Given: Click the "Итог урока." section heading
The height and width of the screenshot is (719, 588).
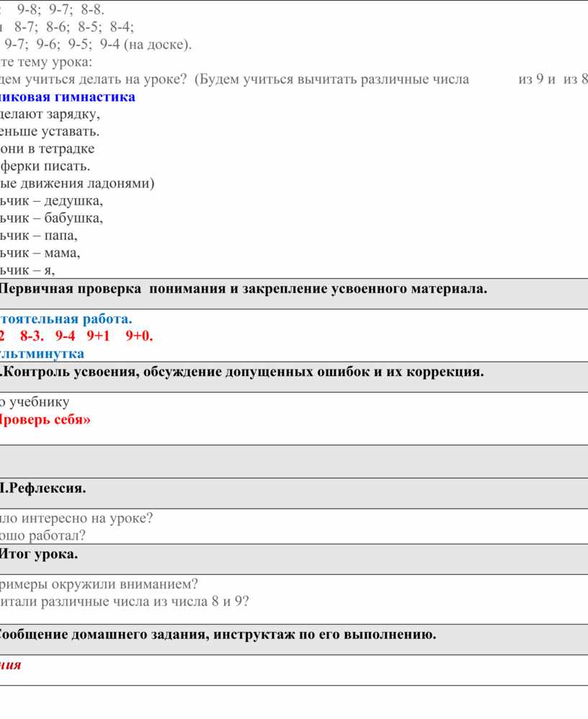Looking at the screenshot, I should [x=39, y=553].
